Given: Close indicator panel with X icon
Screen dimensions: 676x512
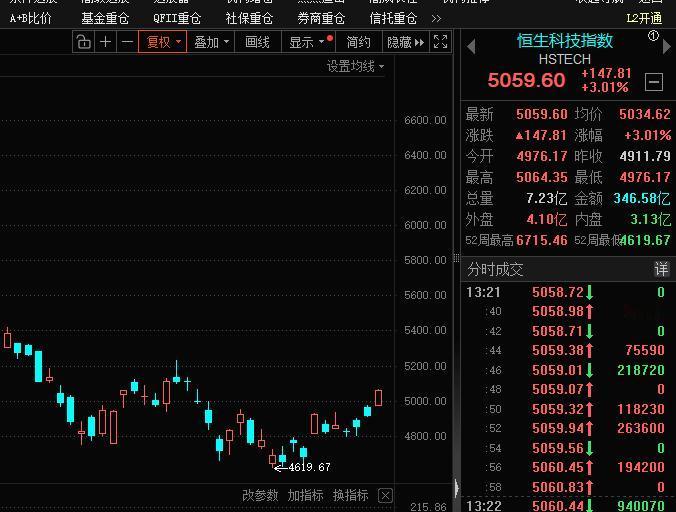Looking at the screenshot, I should [385, 496].
